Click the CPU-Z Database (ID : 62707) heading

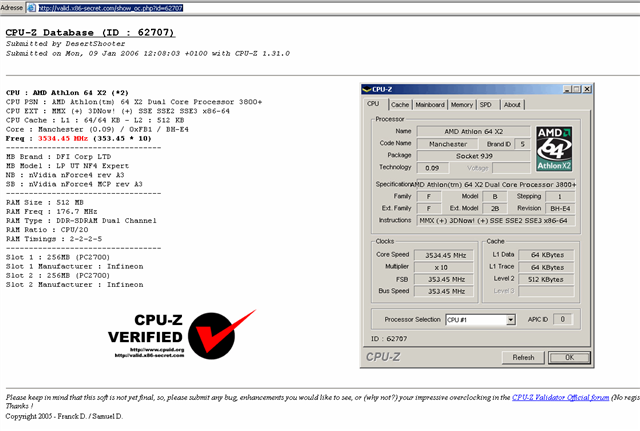[x=90, y=33]
